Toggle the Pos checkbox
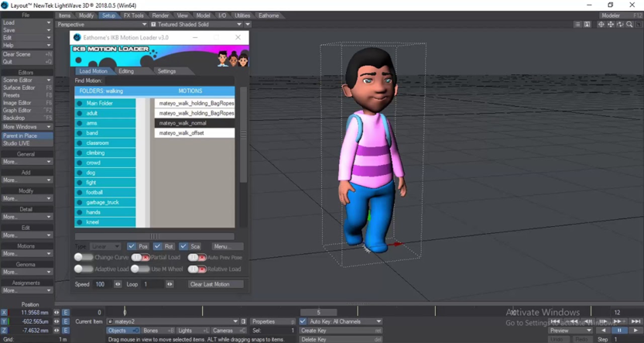The height and width of the screenshot is (343, 644). pos(132,246)
